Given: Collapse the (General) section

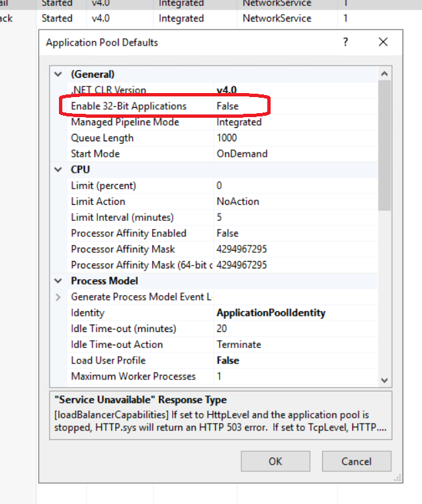Looking at the screenshot, I should coord(58,74).
